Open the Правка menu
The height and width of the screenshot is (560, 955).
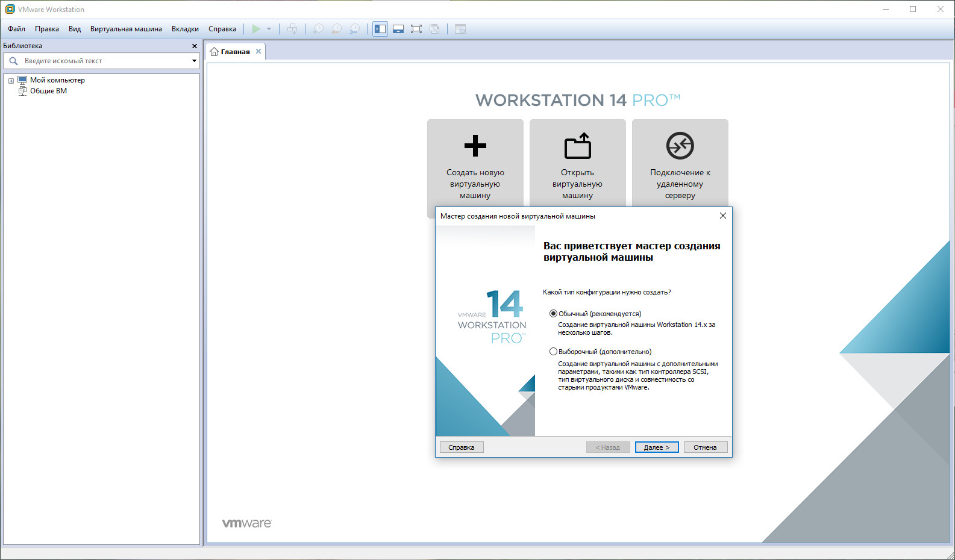click(47, 29)
